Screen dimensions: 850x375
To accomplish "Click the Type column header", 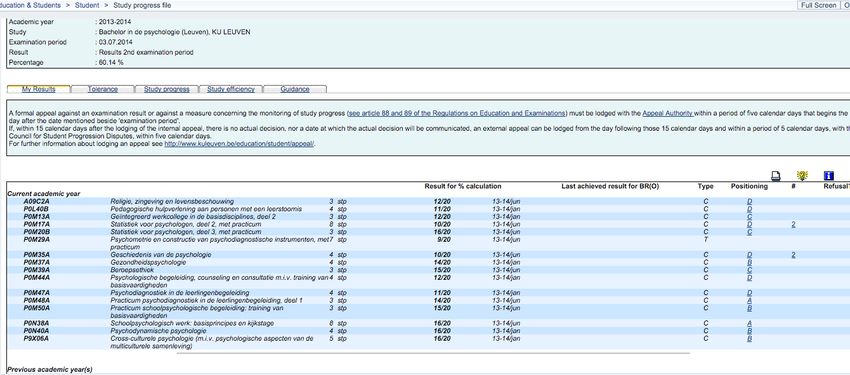I will click(705, 186).
